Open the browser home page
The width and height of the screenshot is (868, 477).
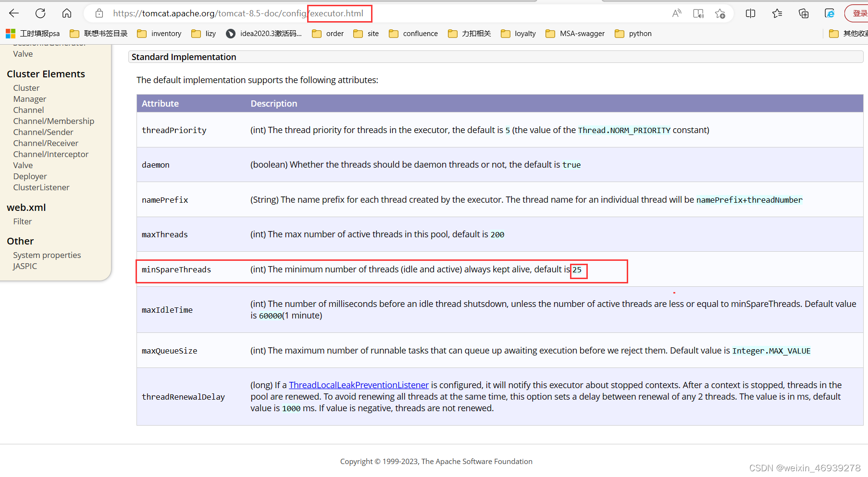coord(66,13)
